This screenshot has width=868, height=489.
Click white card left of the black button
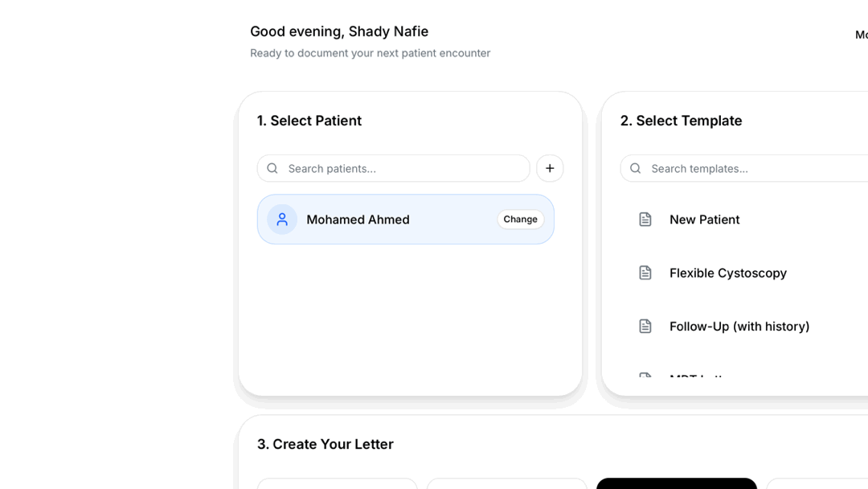506,483
